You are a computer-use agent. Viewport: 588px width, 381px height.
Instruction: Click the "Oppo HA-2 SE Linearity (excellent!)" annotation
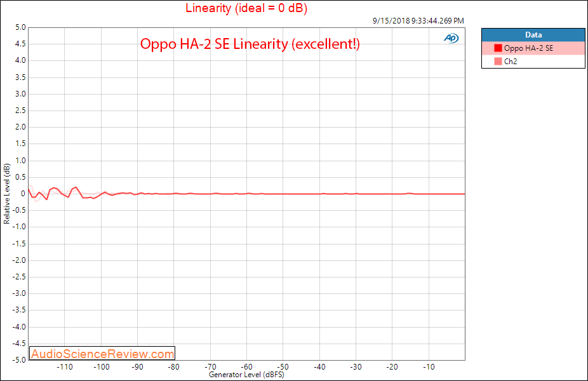tap(250, 44)
